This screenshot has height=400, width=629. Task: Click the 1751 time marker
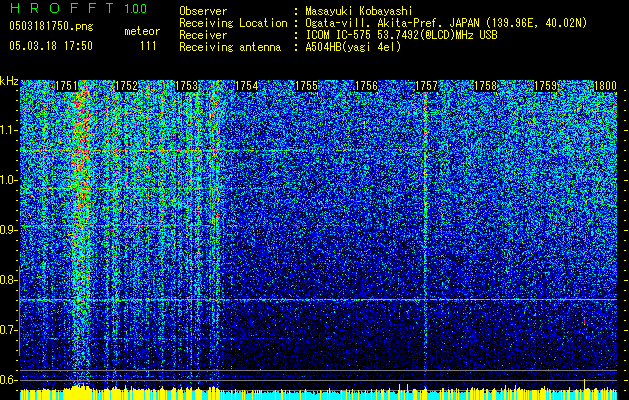(66, 86)
